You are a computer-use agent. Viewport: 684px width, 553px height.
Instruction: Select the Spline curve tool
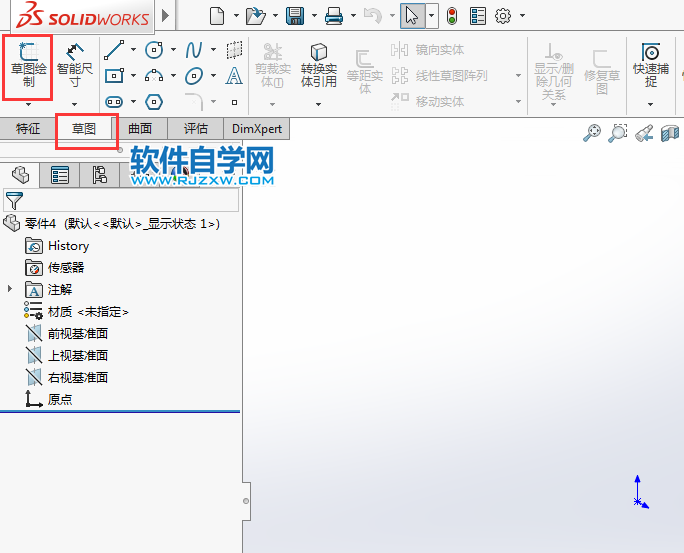pos(194,50)
